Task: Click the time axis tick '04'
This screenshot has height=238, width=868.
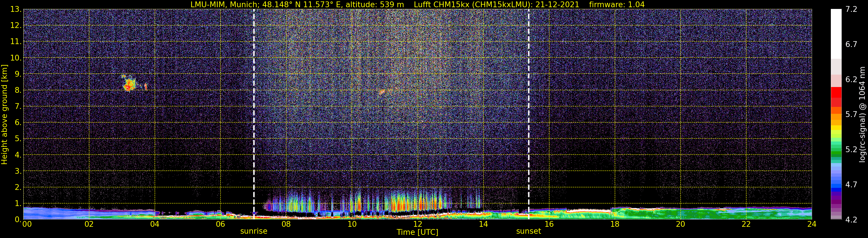Action: pyautogui.click(x=154, y=224)
